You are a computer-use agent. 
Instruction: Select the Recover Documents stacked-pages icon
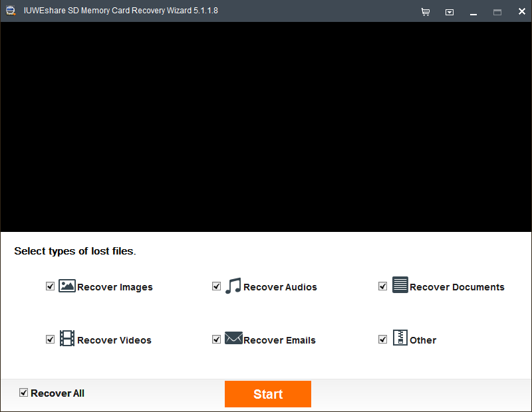400,285
